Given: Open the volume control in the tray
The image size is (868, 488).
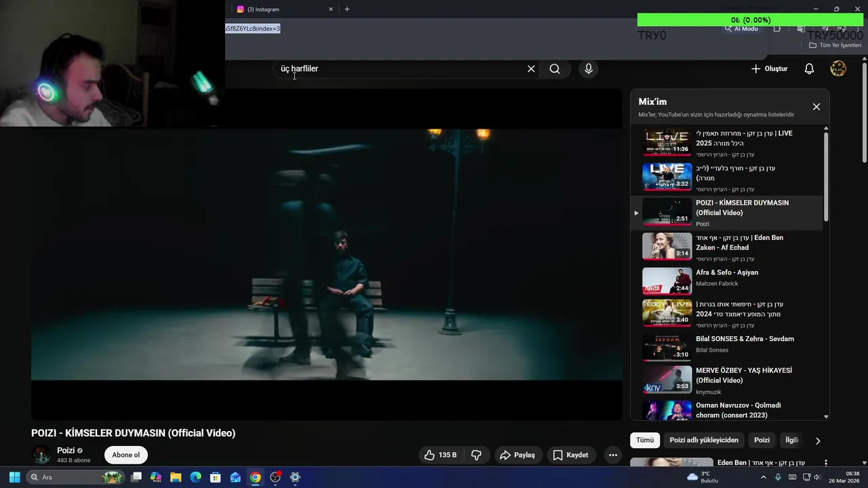Looking at the screenshot, I should pyautogui.click(x=816, y=477).
